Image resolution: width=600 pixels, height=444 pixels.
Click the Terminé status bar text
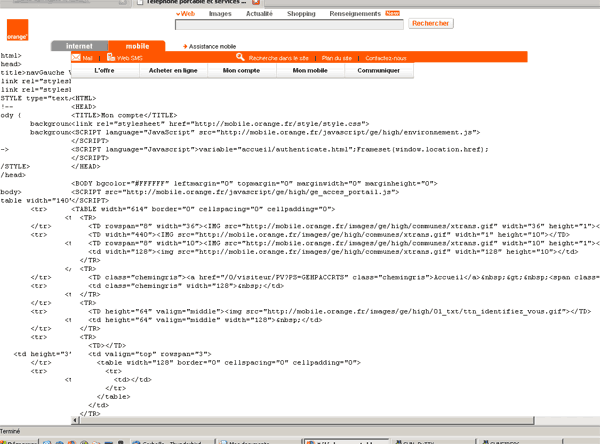(x=10, y=431)
